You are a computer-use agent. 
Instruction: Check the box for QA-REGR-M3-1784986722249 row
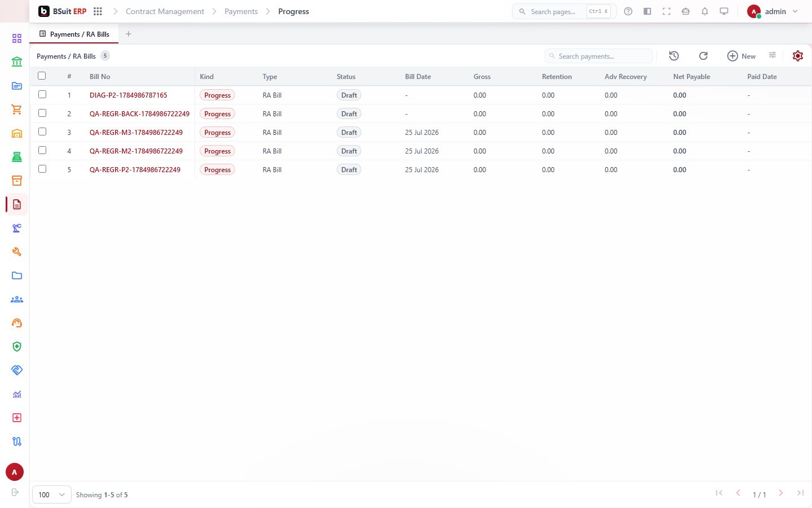point(42,132)
